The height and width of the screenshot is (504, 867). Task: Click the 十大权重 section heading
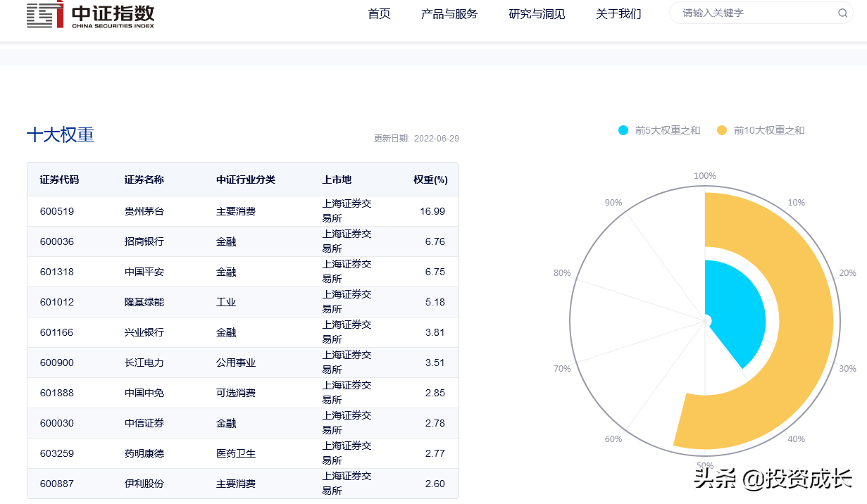tap(61, 135)
